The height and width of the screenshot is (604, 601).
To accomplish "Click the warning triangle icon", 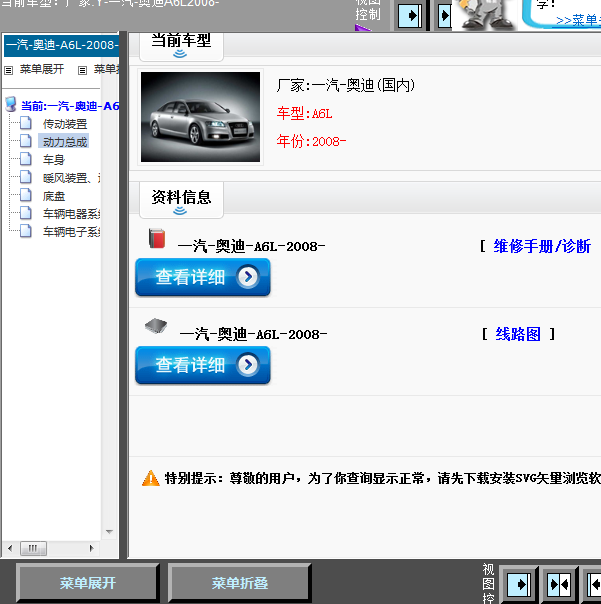I will tap(151, 478).
